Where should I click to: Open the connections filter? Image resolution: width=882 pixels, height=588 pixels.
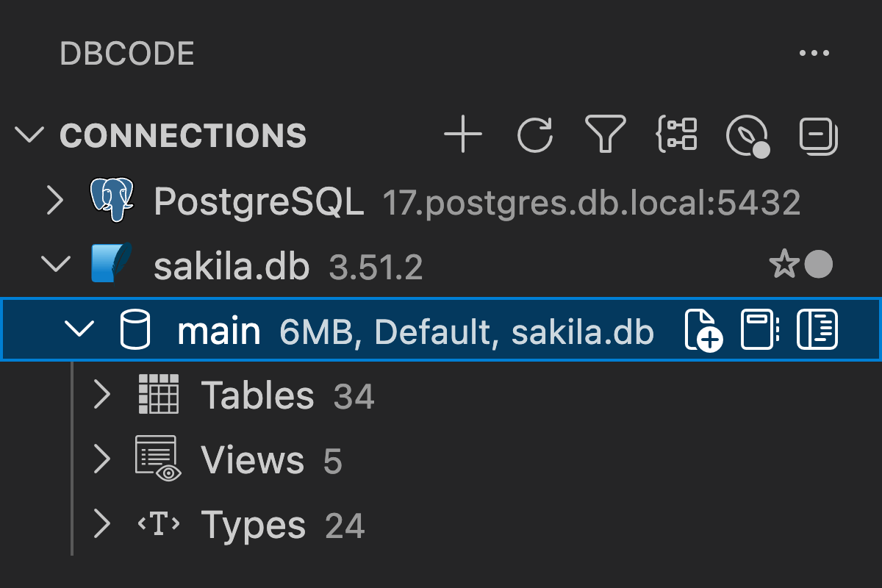coord(605,135)
